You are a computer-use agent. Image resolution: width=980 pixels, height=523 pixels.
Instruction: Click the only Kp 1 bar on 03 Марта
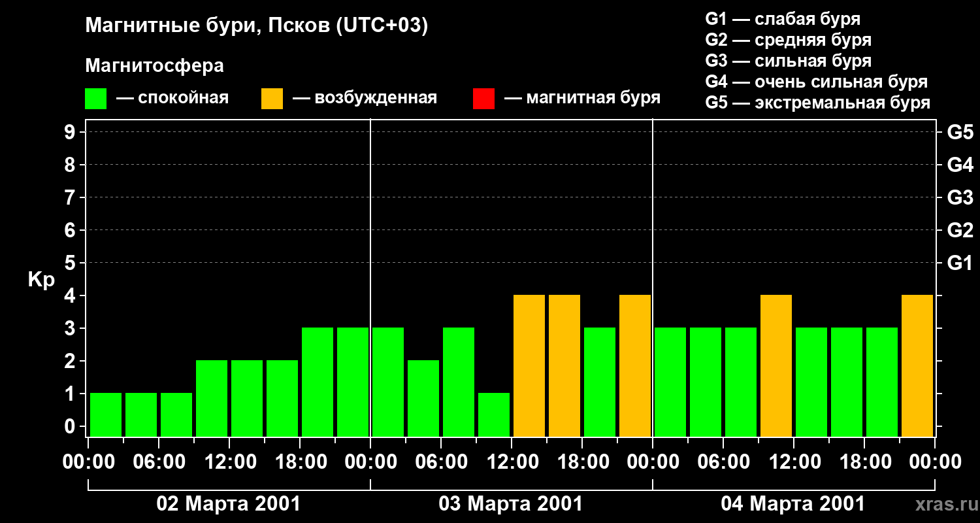(x=494, y=414)
